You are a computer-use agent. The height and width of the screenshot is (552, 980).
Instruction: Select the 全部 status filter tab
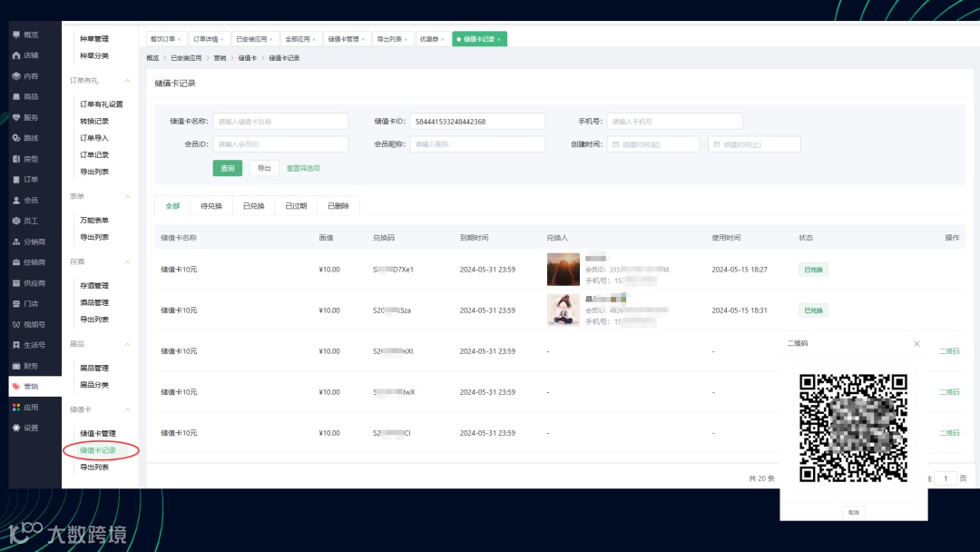pos(172,206)
